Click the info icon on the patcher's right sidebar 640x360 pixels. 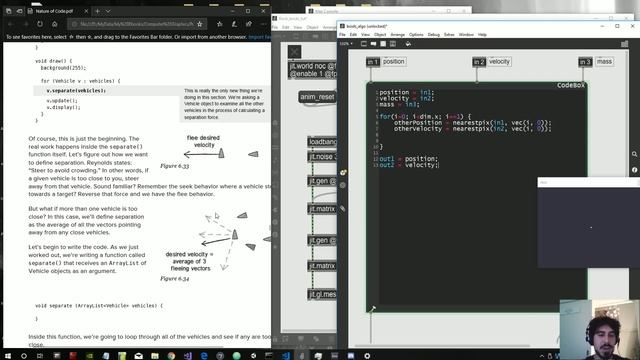click(634, 169)
